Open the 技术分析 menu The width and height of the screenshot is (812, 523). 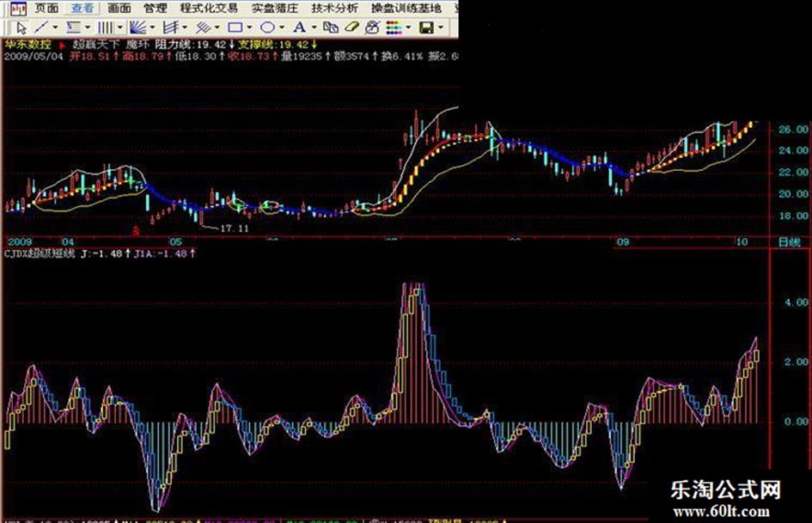(x=334, y=9)
